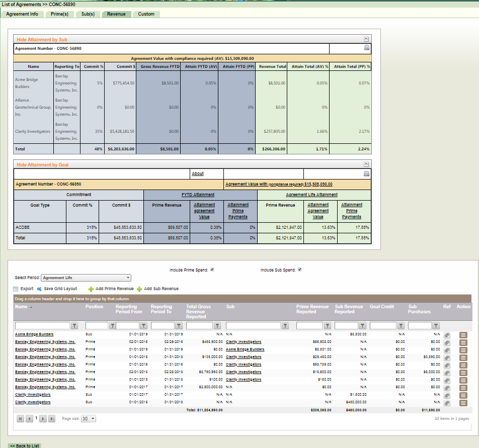This screenshot has height=448, width=479.
Task: Click print icon in Attainment by Goal
Action: (x=366, y=173)
